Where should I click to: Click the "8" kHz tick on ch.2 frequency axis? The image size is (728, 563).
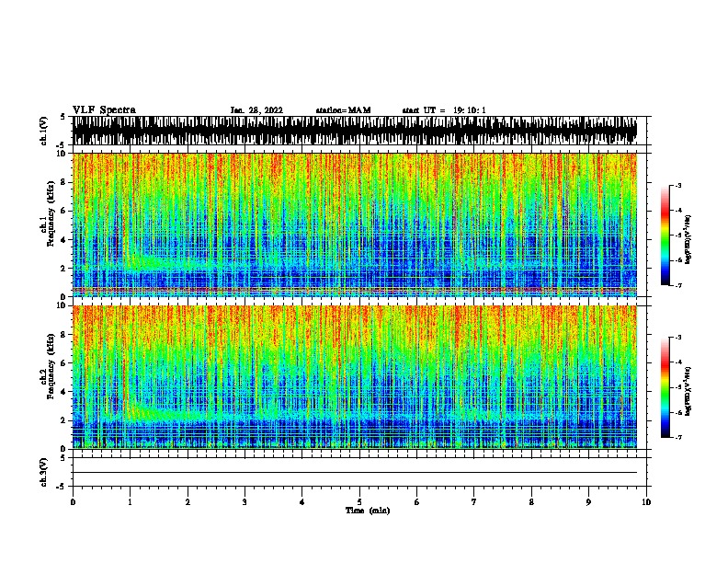point(63,335)
